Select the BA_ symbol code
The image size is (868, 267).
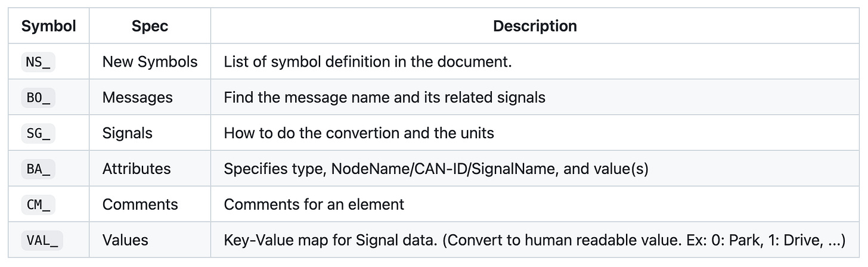tap(38, 169)
